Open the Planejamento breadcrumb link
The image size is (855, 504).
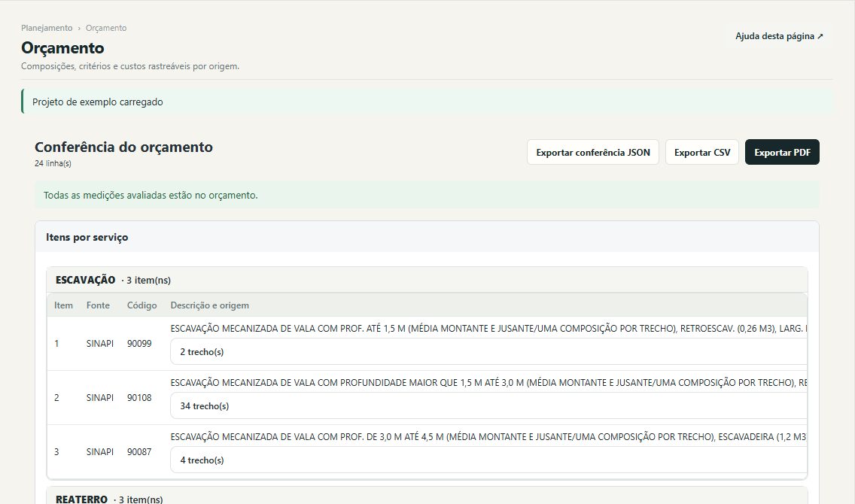pos(47,28)
